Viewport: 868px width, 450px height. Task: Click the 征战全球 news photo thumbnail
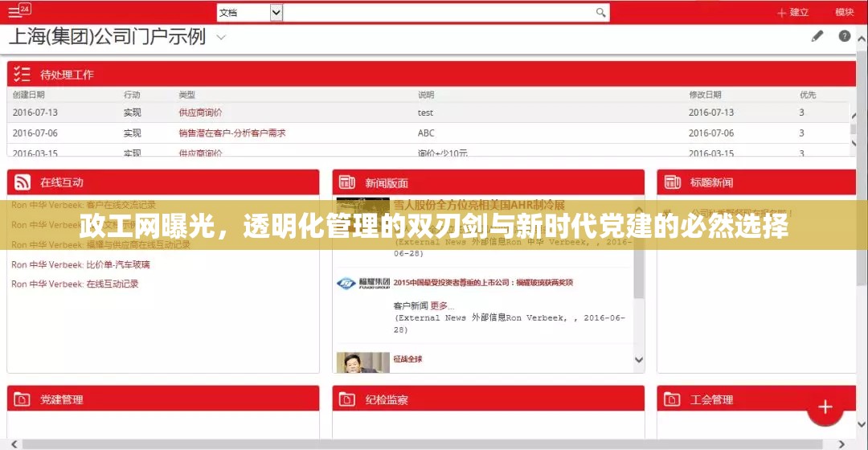pos(363,362)
